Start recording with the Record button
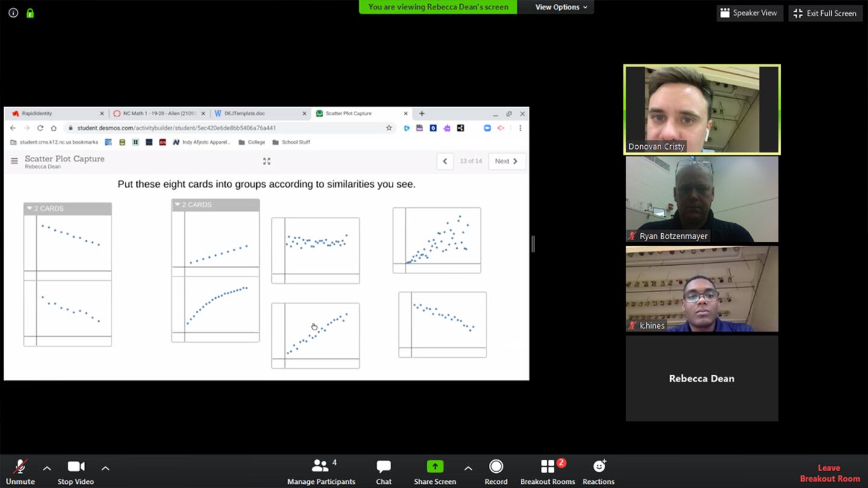Screen dimensions: 868x488 [495, 472]
